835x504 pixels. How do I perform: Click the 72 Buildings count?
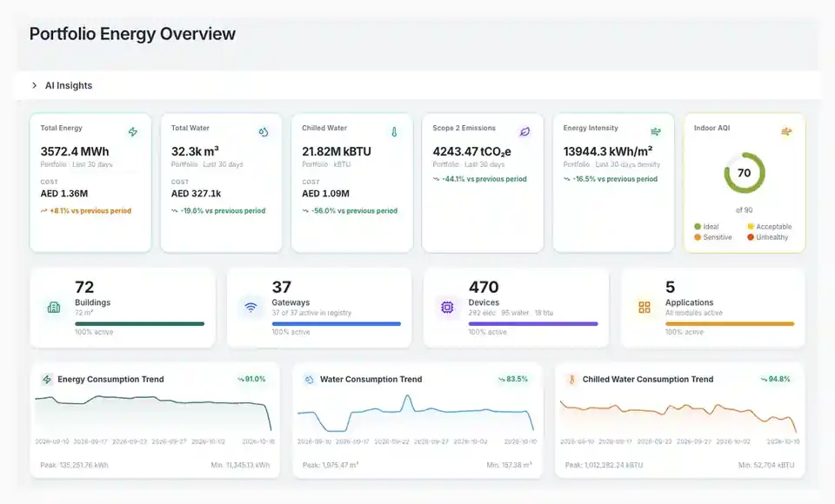click(84, 288)
